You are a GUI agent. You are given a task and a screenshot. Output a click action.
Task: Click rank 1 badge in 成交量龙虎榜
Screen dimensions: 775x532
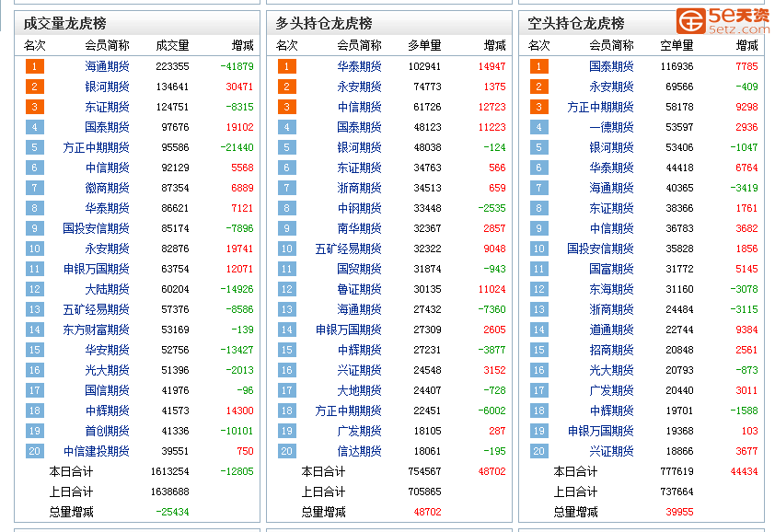click(35, 66)
